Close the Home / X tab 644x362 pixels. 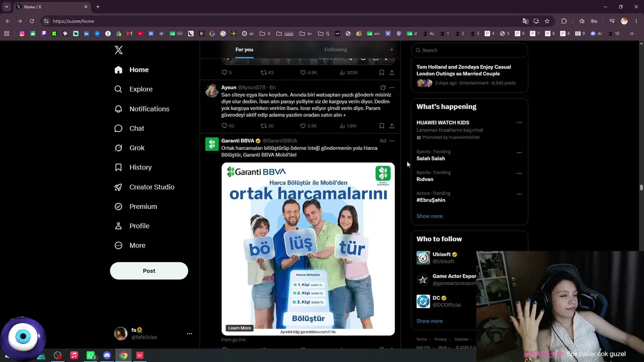[x=86, y=7]
